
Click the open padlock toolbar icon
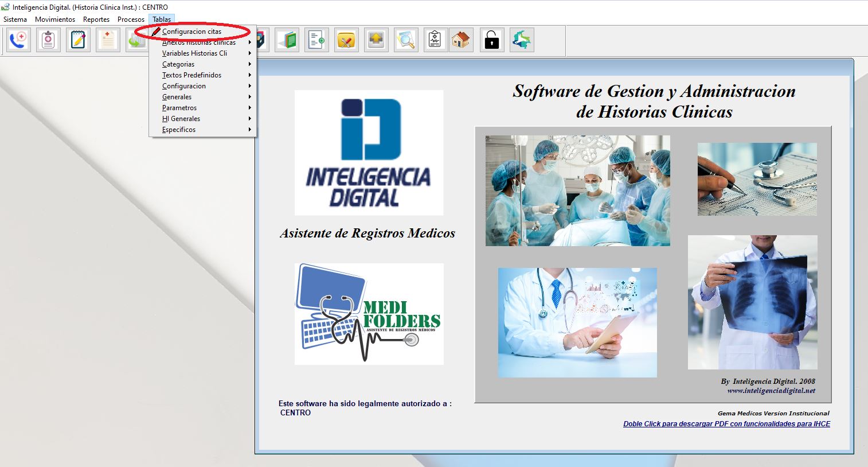[492, 40]
